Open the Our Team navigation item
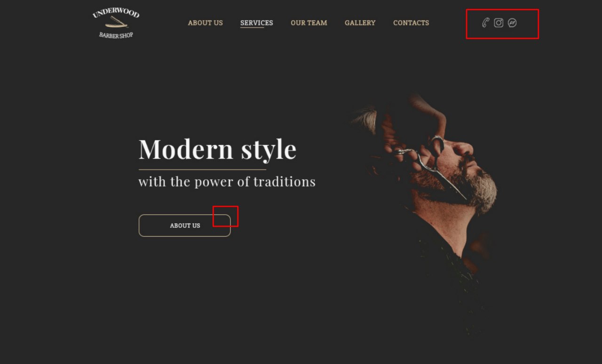 pyautogui.click(x=309, y=23)
